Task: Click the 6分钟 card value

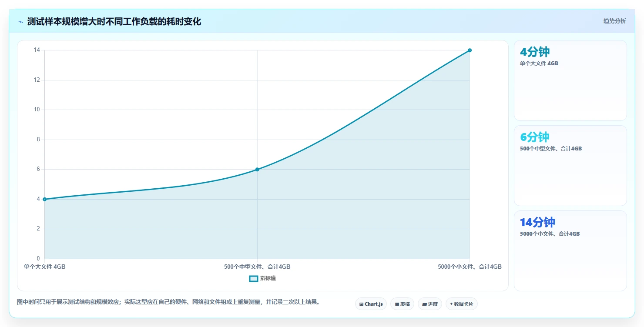Action: coord(535,137)
